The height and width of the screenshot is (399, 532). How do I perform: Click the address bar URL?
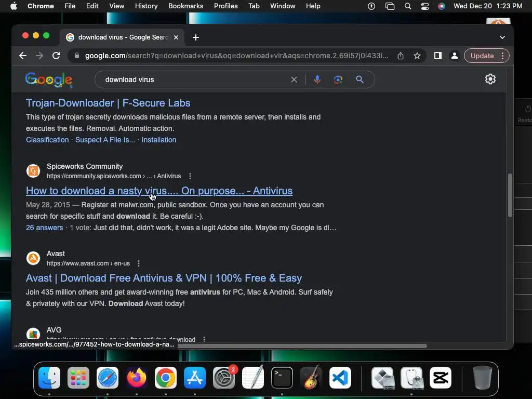(x=236, y=56)
